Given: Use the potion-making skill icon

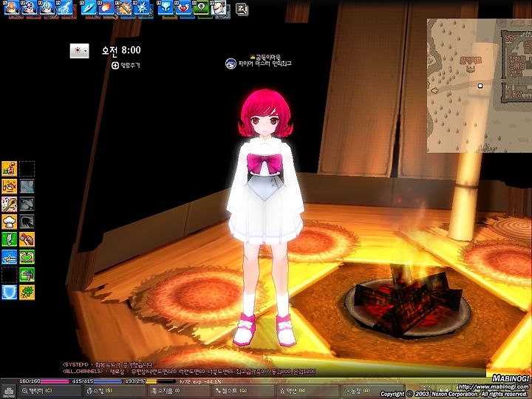Looking at the screenshot, I should point(9,168).
